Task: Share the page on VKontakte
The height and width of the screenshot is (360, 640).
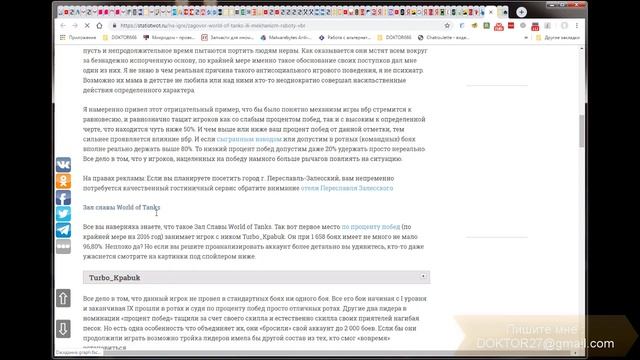Action: point(63,165)
